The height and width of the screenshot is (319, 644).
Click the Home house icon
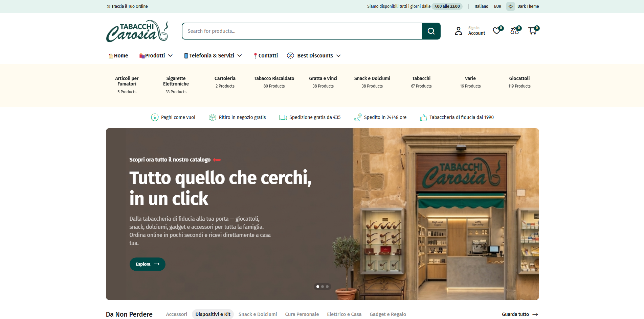111,56
